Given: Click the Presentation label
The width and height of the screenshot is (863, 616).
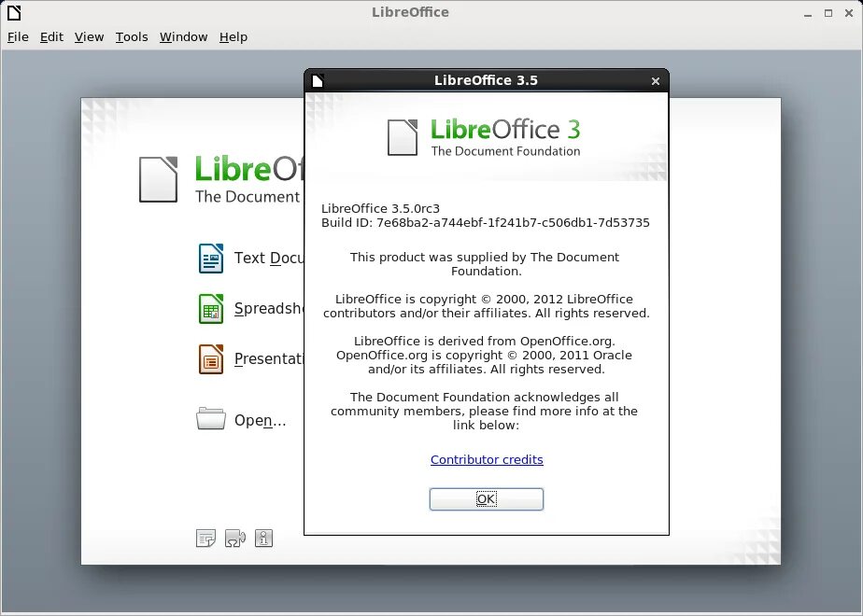Looking at the screenshot, I should coord(269,359).
